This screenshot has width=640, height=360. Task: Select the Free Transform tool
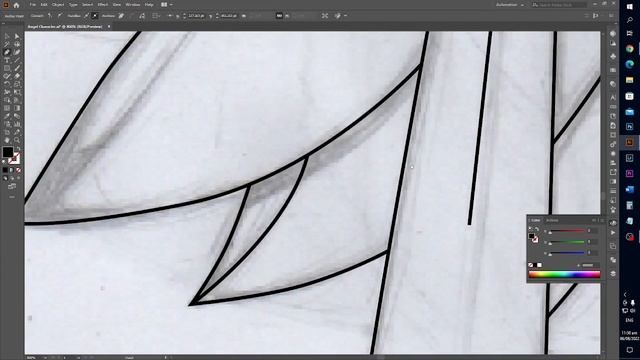(x=17, y=92)
